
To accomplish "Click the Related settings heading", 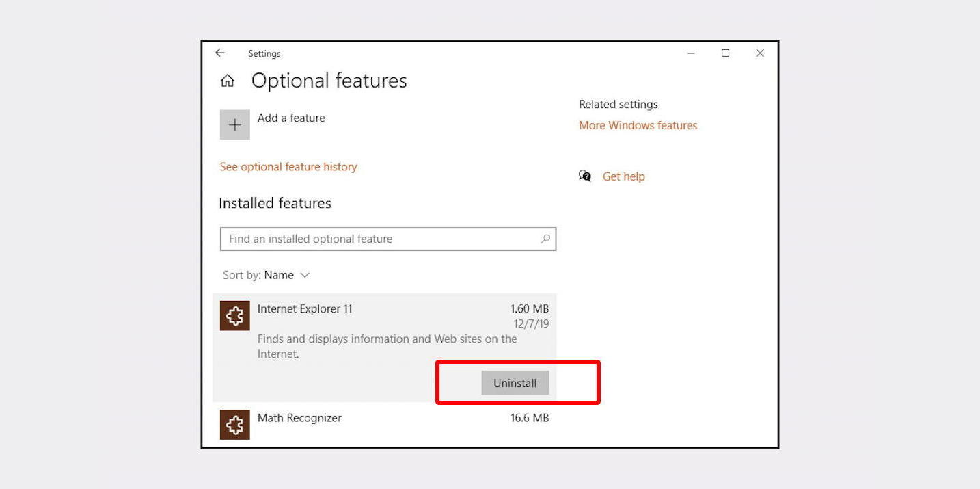I will 618,104.
